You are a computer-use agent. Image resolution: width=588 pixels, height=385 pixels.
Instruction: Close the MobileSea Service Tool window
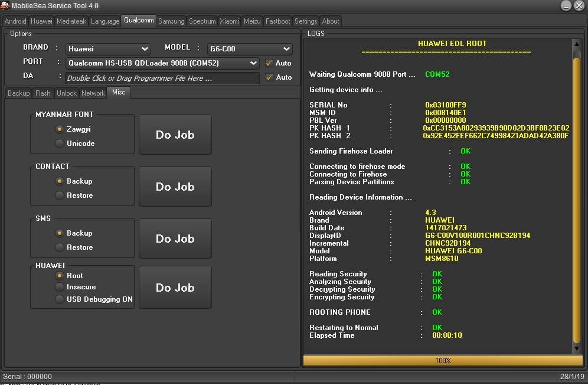pyautogui.click(x=579, y=6)
